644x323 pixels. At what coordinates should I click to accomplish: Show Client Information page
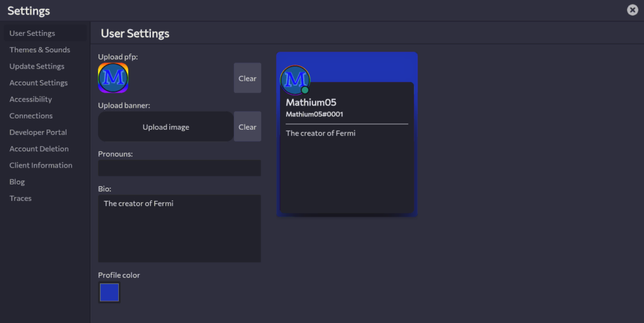[x=41, y=165]
